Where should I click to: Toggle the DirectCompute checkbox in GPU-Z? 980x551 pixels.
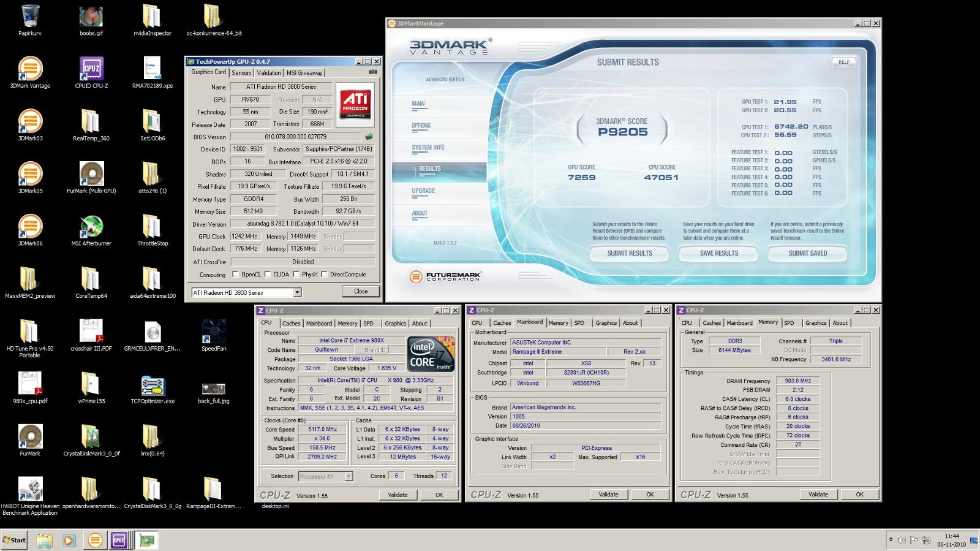pos(324,275)
